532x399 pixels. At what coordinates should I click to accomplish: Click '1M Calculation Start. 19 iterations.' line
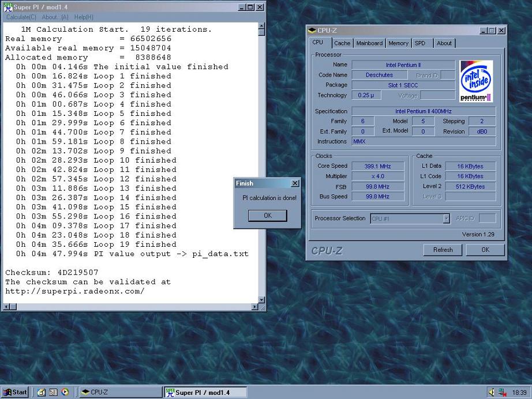pos(117,29)
